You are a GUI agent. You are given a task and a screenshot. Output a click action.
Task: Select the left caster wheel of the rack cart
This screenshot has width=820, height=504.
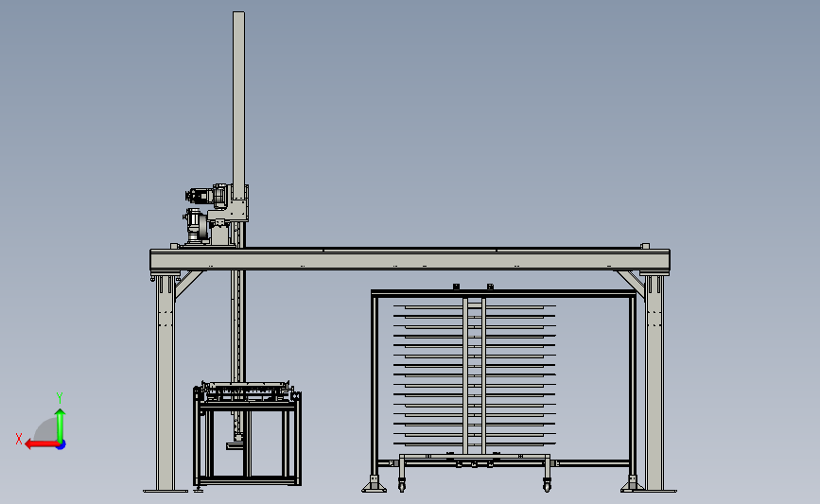pyautogui.click(x=402, y=486)
